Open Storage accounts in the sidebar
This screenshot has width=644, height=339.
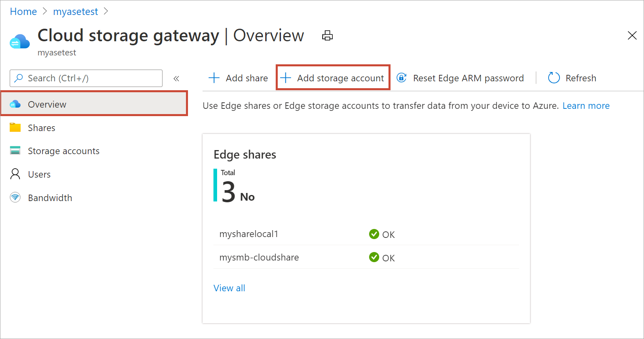pos(63,151)
